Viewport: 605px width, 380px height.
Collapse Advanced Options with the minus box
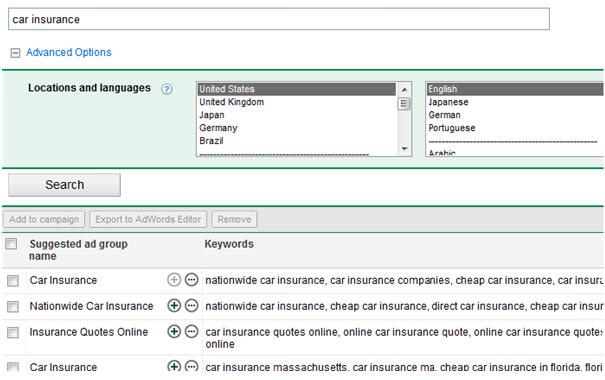[15, 52]
